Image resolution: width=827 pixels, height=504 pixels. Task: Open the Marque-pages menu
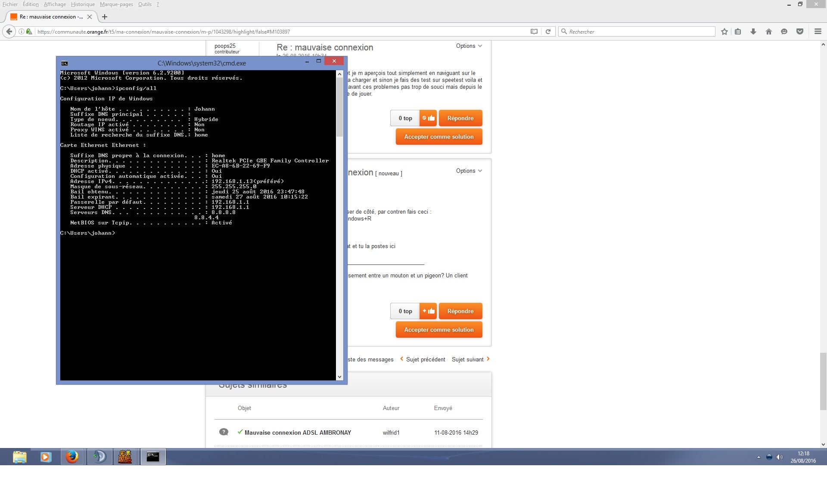[116, 4]
